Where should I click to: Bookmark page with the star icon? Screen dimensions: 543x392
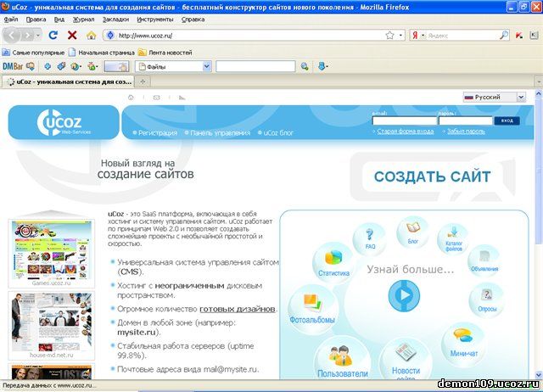tap(389, 36)
